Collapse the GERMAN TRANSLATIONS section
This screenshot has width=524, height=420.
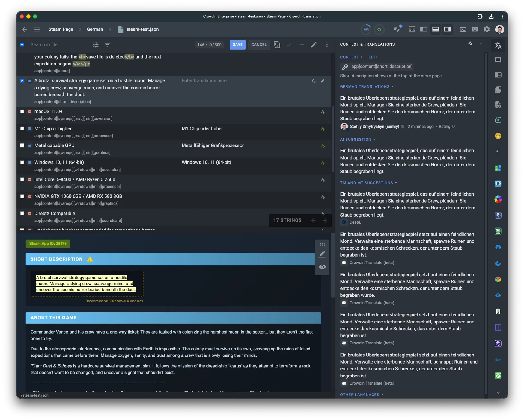point(392,86)
